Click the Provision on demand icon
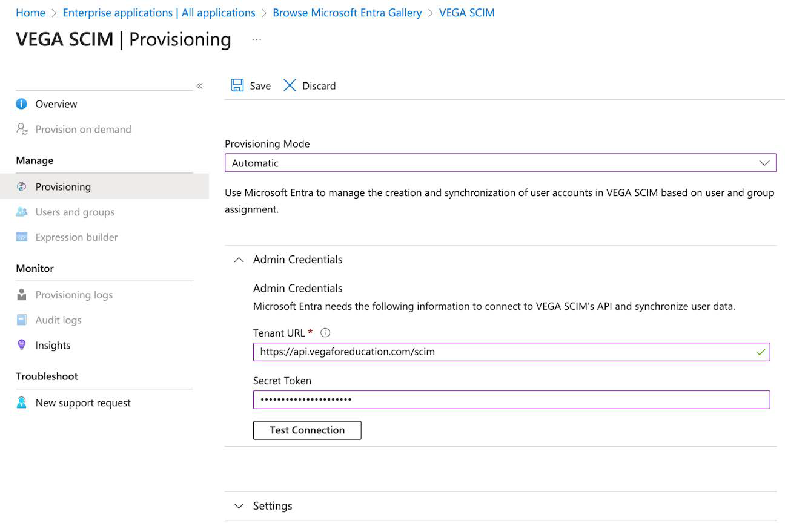Image resolution: width=785 pixels, height=532 pixels. point(22,129)
